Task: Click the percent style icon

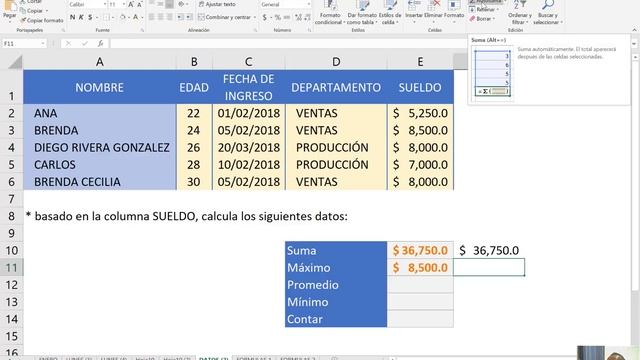Action: point(278,17)
